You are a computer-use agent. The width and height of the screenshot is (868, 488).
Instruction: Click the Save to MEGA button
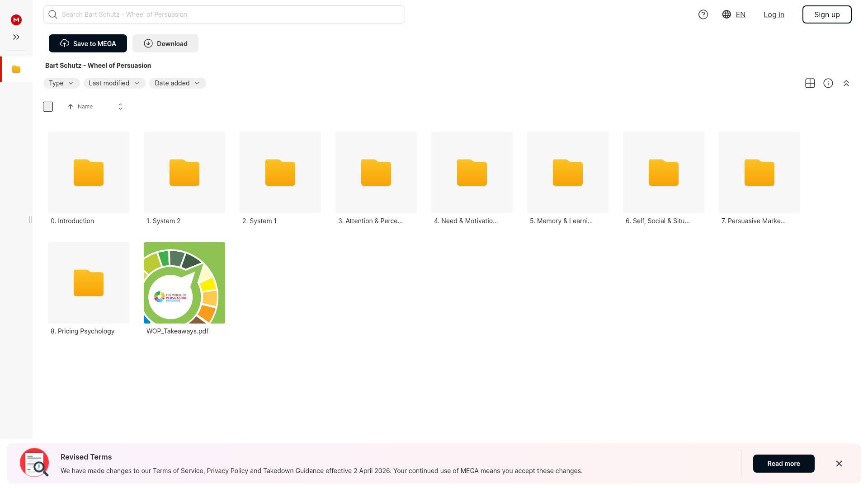tap(88, 43)
